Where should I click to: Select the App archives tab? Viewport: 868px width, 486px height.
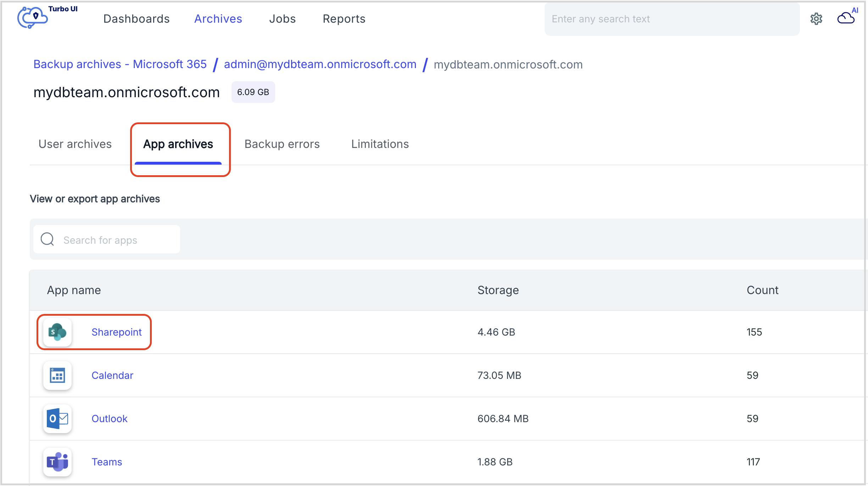[178, 144]
